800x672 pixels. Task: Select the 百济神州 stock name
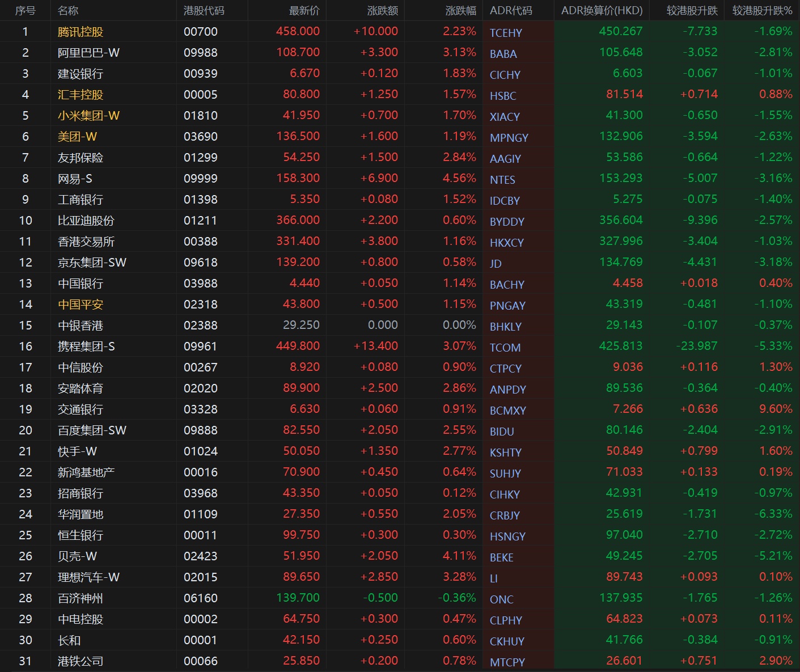tap(81, 598)
